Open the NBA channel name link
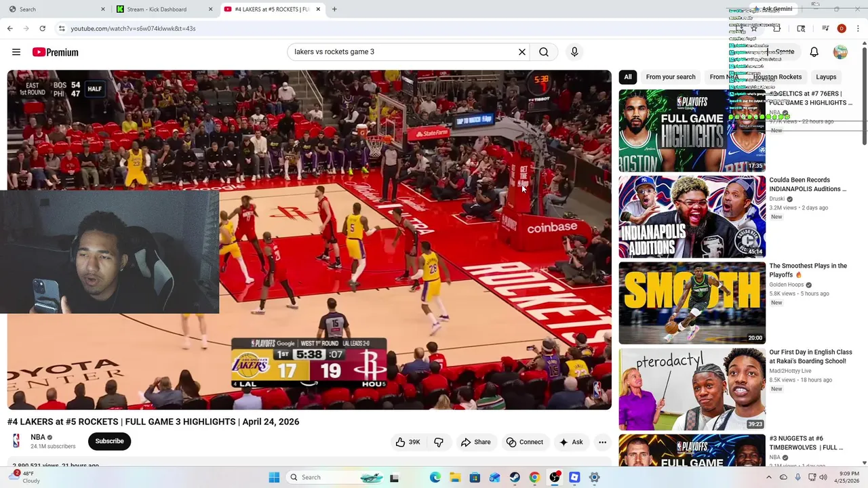Image resolution: width=868 pixels, height=488 pixels. (38, 437)
